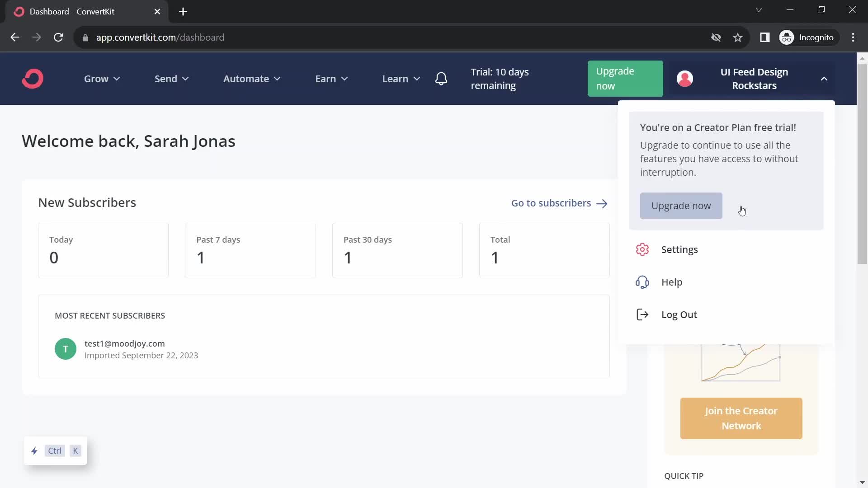Open subscriber test1@moodjoy.com
Screen dimensions: 868x488
(x=125, y=343)
